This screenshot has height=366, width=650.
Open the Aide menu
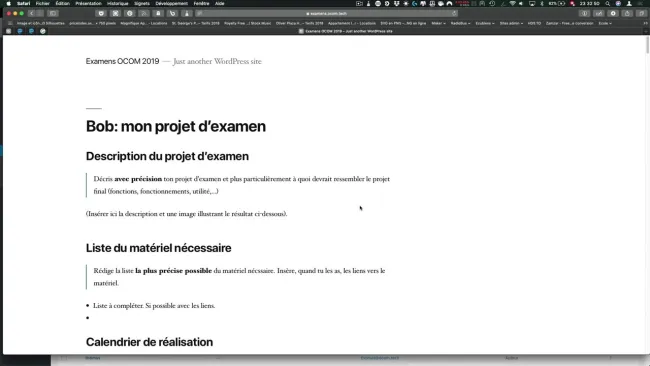220,3
